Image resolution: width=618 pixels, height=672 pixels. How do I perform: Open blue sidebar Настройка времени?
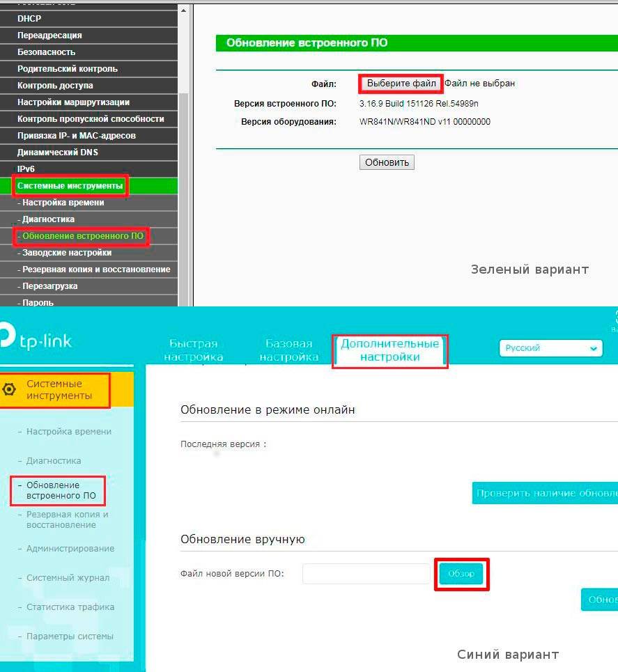click(x=68, y=432)
